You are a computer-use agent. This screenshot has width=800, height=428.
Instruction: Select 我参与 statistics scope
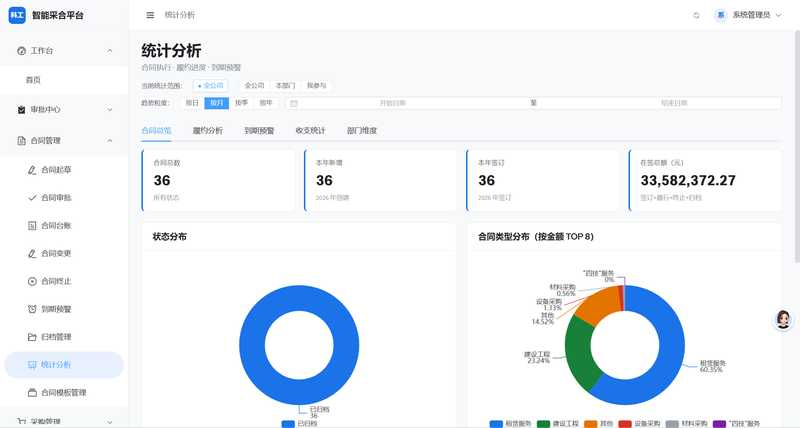(316, 86)
